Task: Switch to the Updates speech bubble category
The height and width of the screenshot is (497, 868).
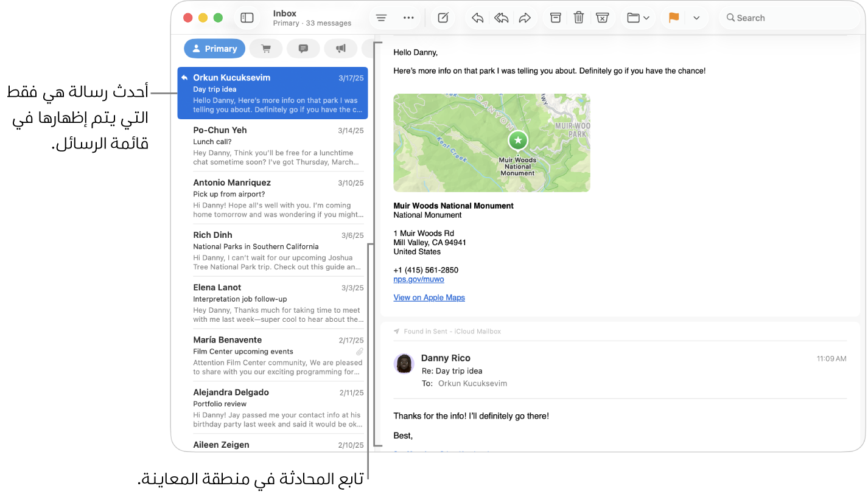Action: (303, 49)
